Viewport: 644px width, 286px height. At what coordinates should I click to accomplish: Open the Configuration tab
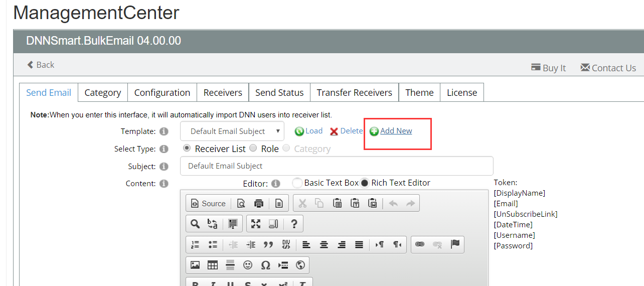(162, 92)
